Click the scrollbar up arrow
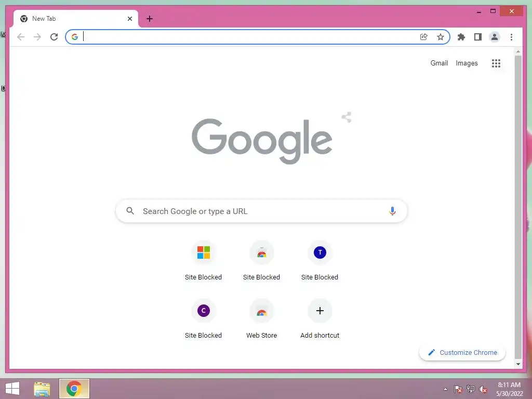The width and height of the screenshot is (532, 399). [518, 51]
